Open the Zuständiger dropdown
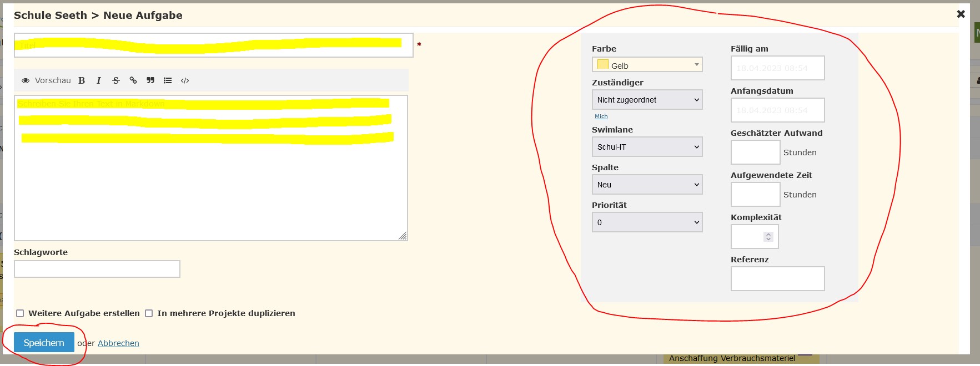 647,100
